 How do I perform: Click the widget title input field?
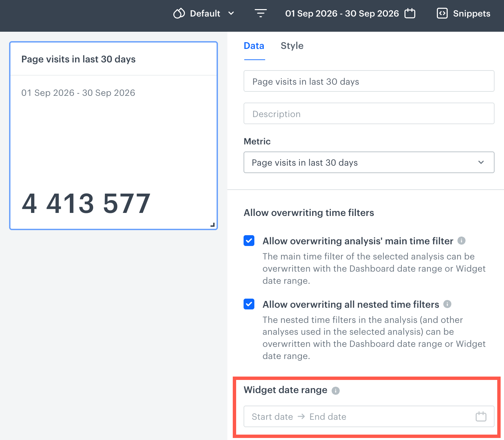click(x=369, y=81)
